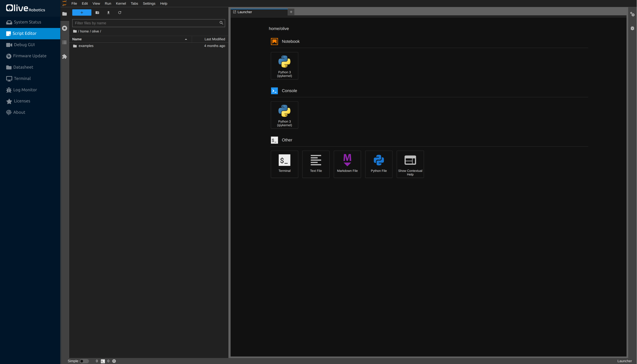Click the blue New Launcher button

(x=82, y=12)
